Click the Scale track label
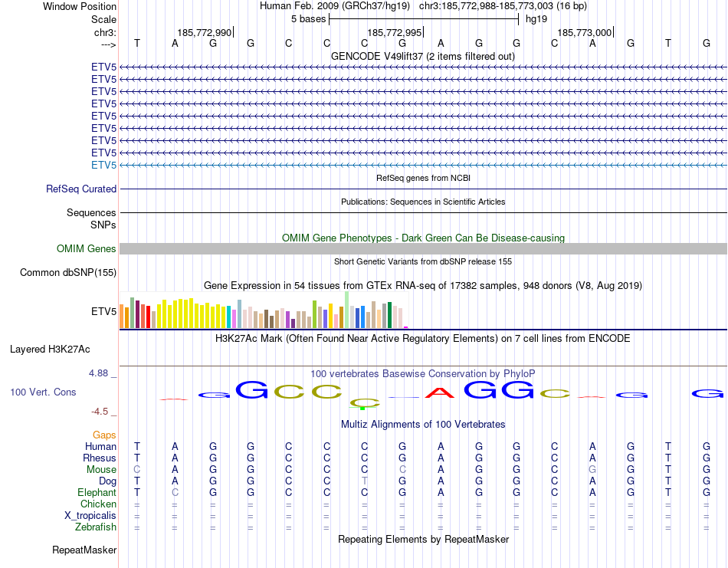 pyautogui.click(x=103, y=19)
